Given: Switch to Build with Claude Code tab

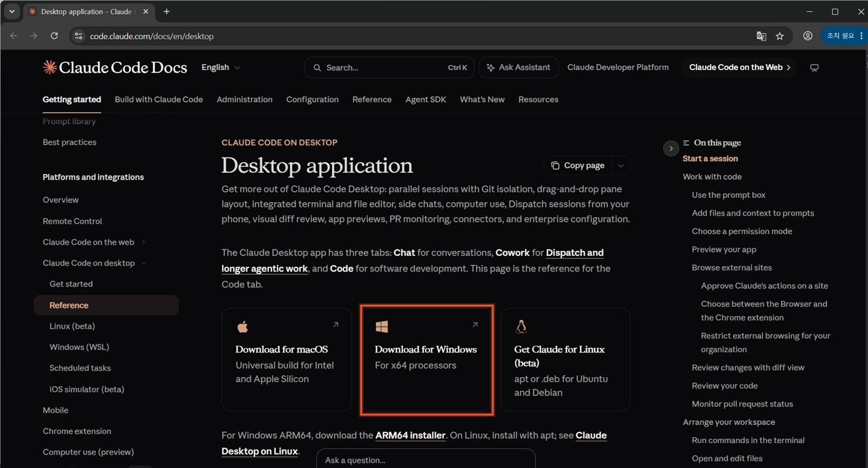Looking at the screenshot, I should (159, 99).
